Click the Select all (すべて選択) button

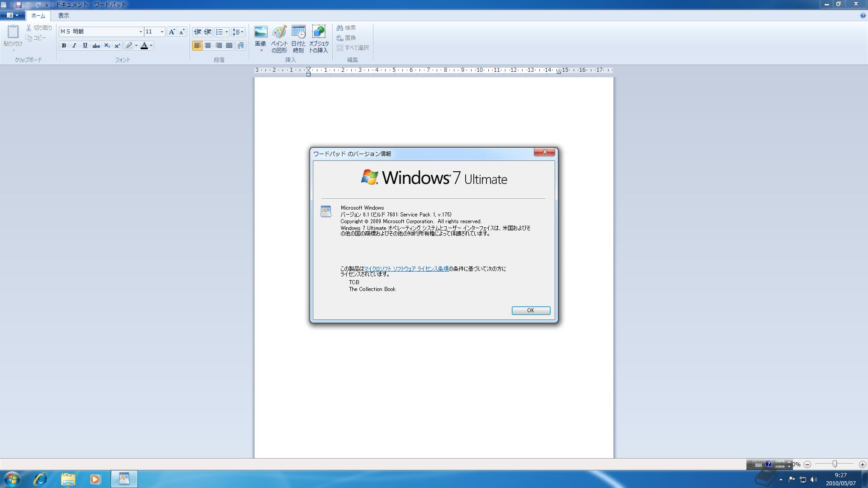[x=353, y=48]
